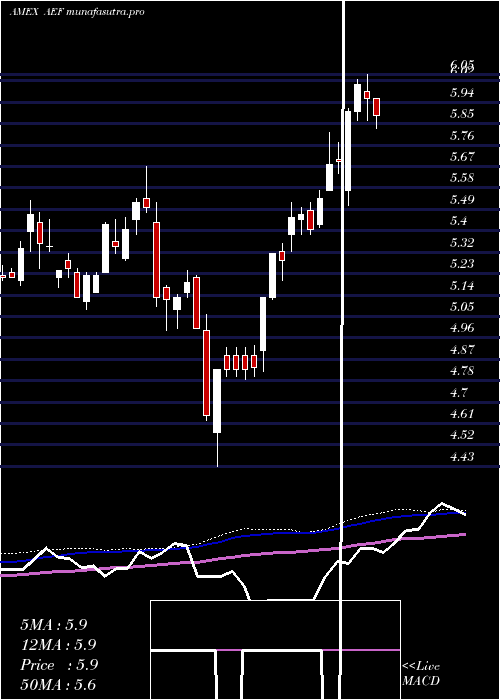Select the 4.7 price axis label
The height and width of the screenshot is (700, 500).
(x=458, y=392)
